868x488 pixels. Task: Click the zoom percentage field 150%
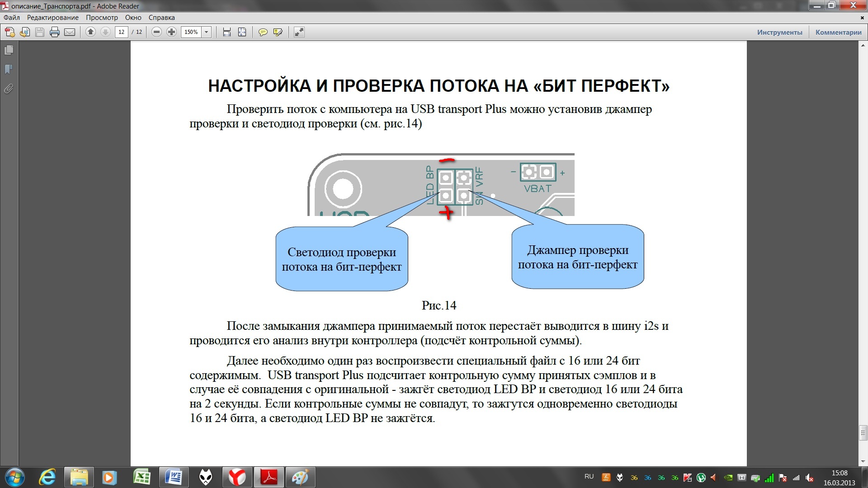click(191, 32)
